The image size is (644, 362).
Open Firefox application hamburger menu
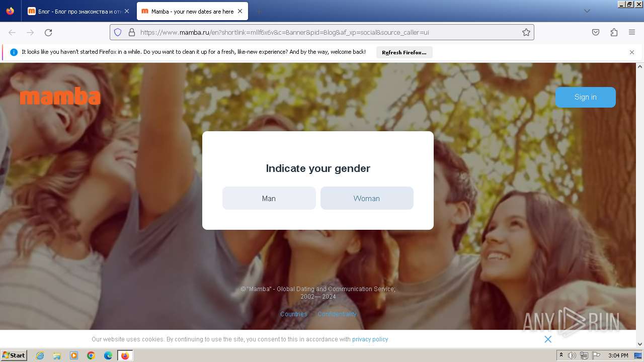click(x=632, y=32)
